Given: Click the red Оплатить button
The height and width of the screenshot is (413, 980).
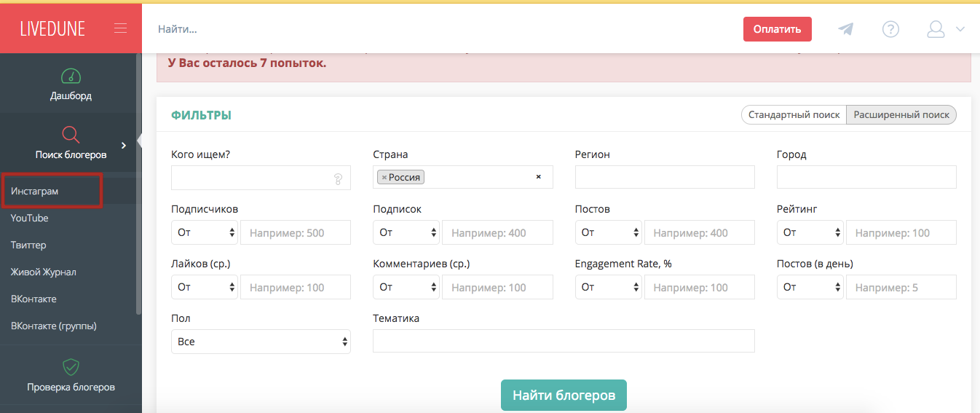Looking at the screenshot, I should 777,29.
